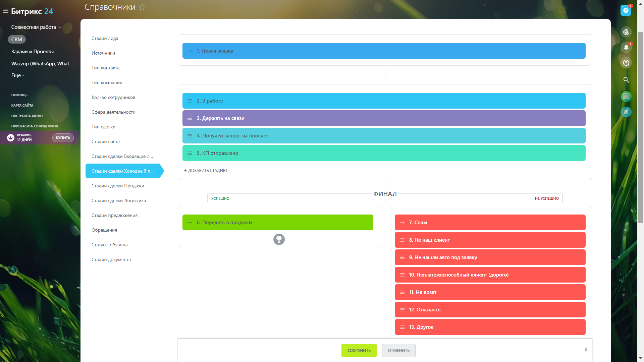The image size is (644, 362).
Task: Select the green '6. Передать в продажи' stage
Action: point(278,223)
